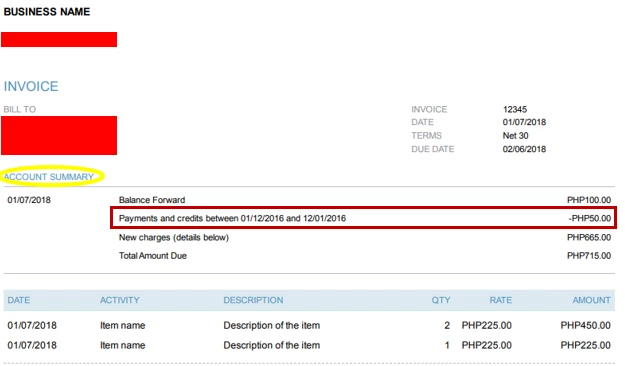Click quantity 1 in second item row
The height and width of the screenshot is (366, 625).
coord(447,345)
